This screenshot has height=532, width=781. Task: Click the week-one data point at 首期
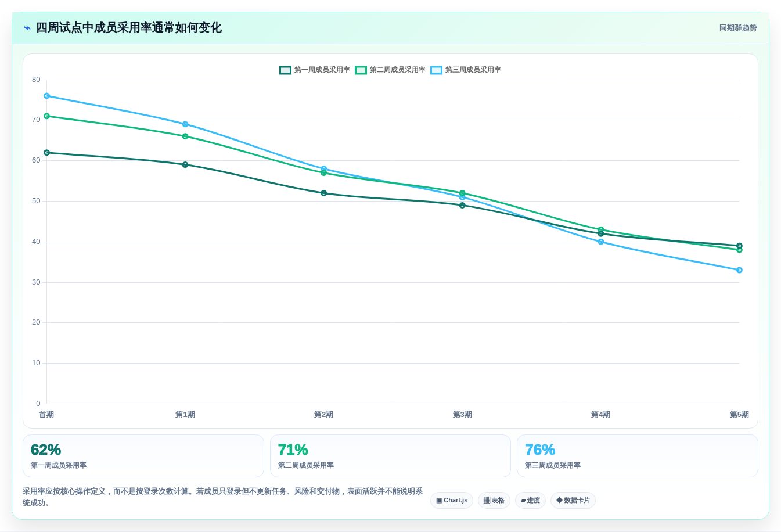47,153
